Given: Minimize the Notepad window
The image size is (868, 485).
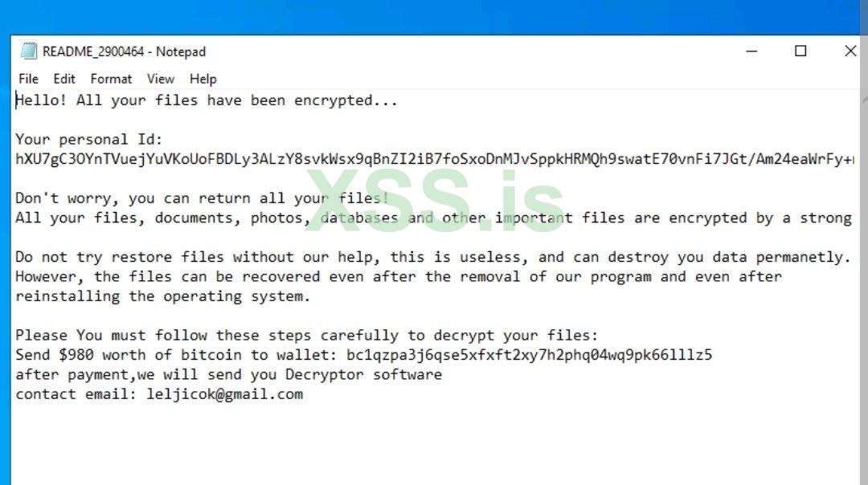Looking at the screenshot, I should [751, 51].
